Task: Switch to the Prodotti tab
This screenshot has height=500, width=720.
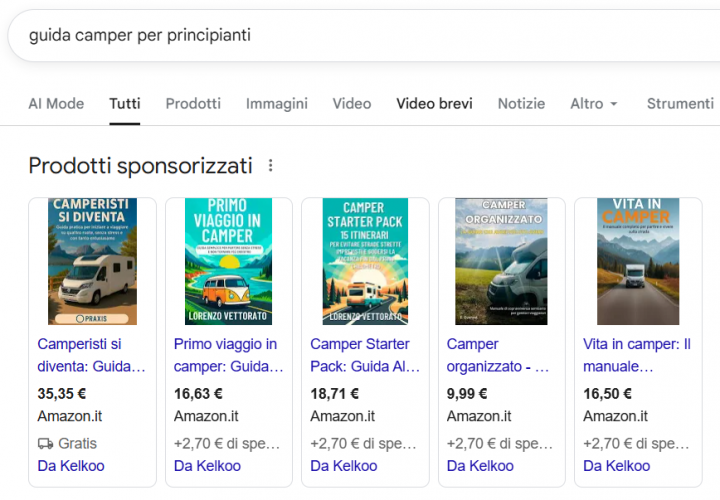Action: (x=193, y=104)
